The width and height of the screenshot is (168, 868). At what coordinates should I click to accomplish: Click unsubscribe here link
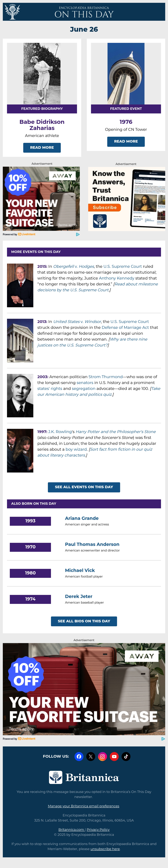(x=105, y=849)
